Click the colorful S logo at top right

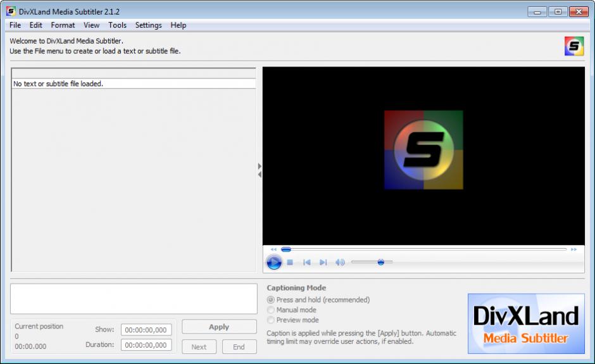tap(573, 46)
